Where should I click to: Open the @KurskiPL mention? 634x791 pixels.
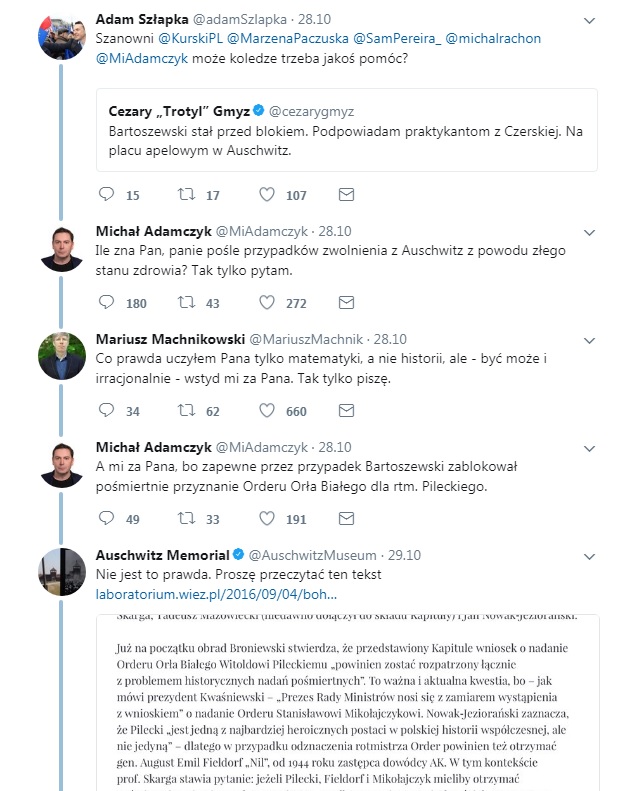click(189, 37)
